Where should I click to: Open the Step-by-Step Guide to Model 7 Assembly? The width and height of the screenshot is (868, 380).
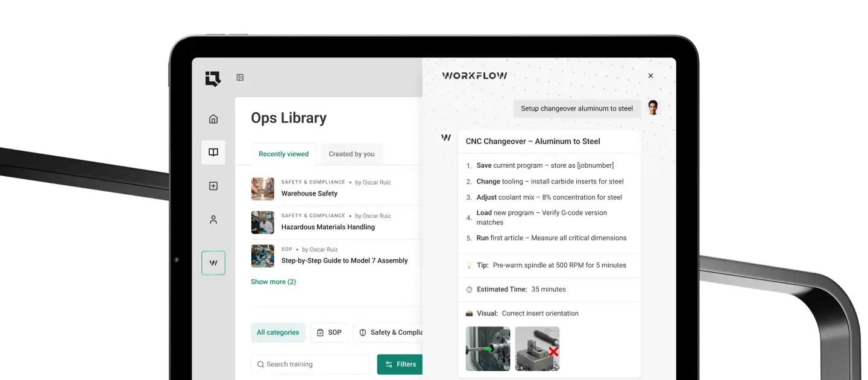click(345, 260)
